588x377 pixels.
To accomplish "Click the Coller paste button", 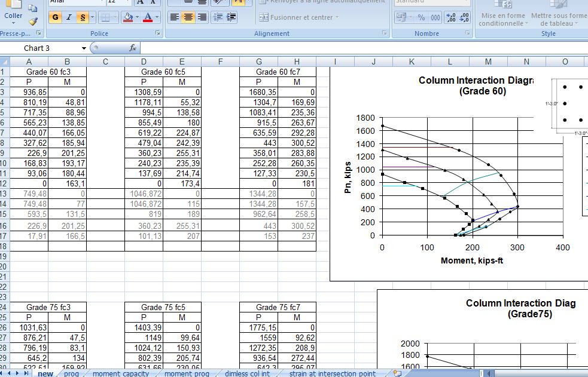I will [x=13, y=13].
